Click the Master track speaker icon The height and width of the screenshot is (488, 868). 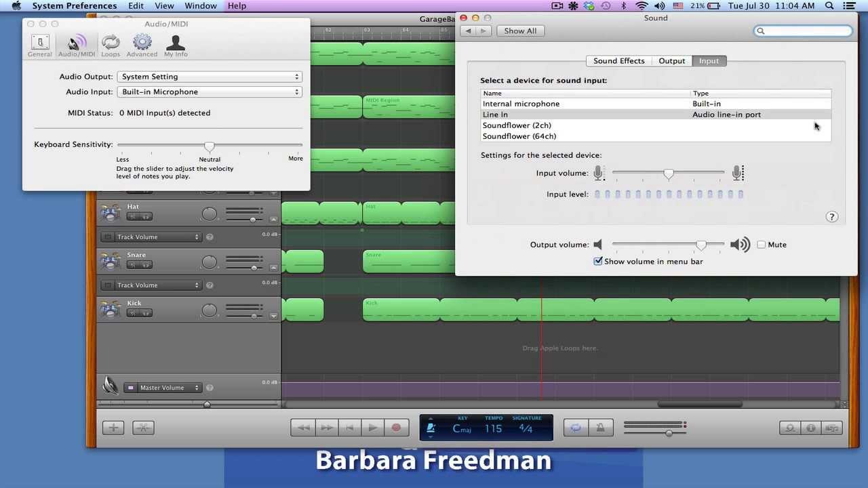pyautogui.click(x=111, y=386)
